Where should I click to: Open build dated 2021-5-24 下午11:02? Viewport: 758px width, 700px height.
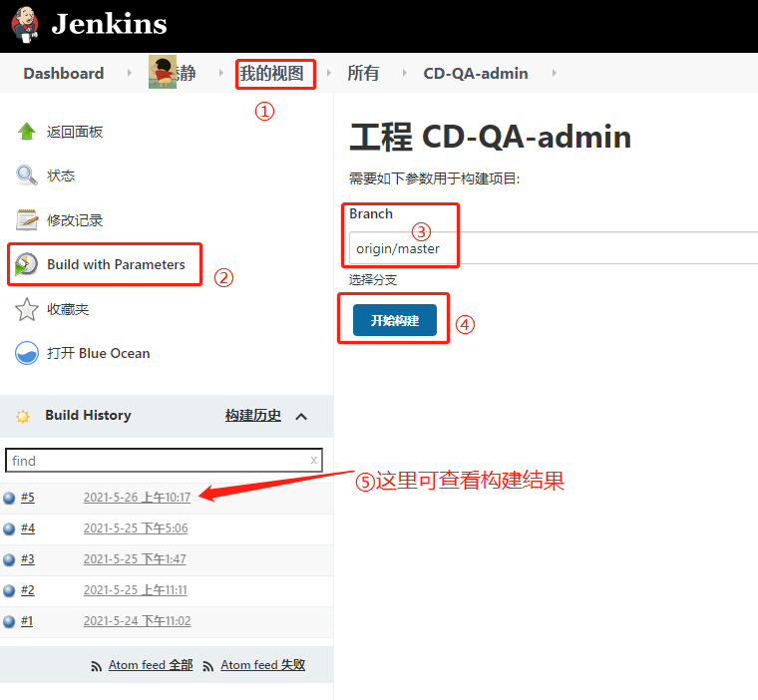click(137, 621)
